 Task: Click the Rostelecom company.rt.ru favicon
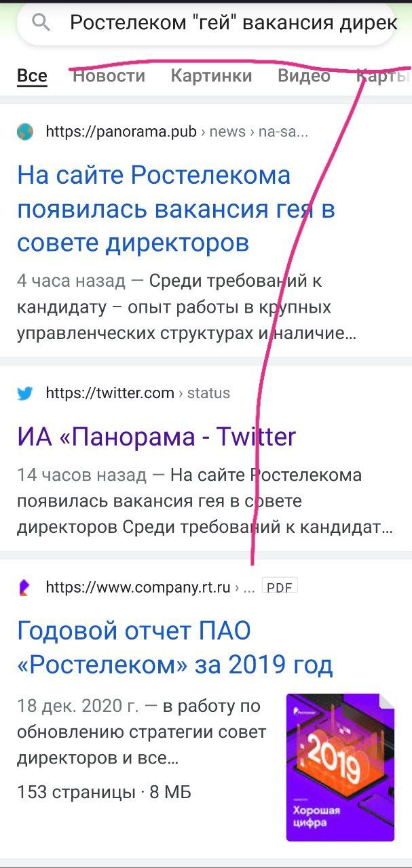[25, 587]
